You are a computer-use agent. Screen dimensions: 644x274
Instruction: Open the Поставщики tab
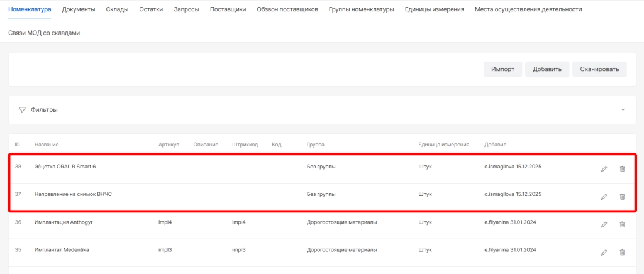(x=228, y=9)
